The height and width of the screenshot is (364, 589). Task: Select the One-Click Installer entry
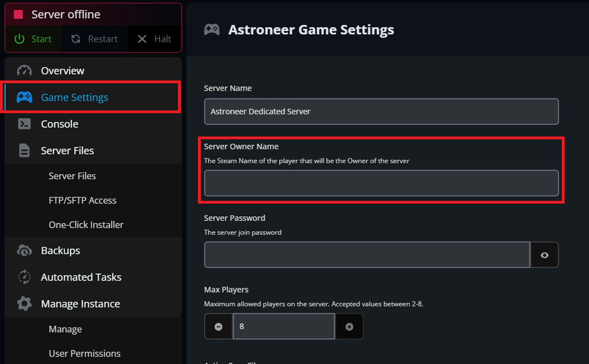(86, 224)
